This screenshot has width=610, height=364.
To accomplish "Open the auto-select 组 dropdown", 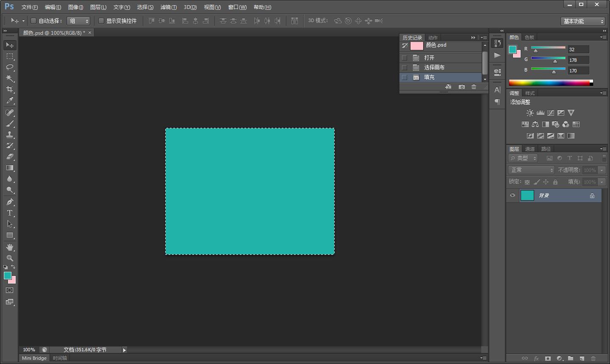I will [x=78, y=21].
